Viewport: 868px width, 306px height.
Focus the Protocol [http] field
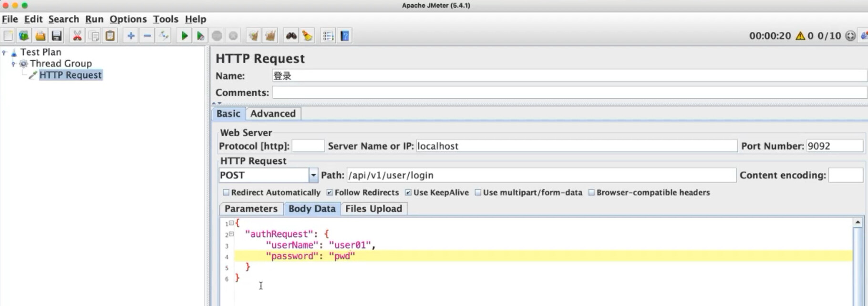tap(308, 146)
